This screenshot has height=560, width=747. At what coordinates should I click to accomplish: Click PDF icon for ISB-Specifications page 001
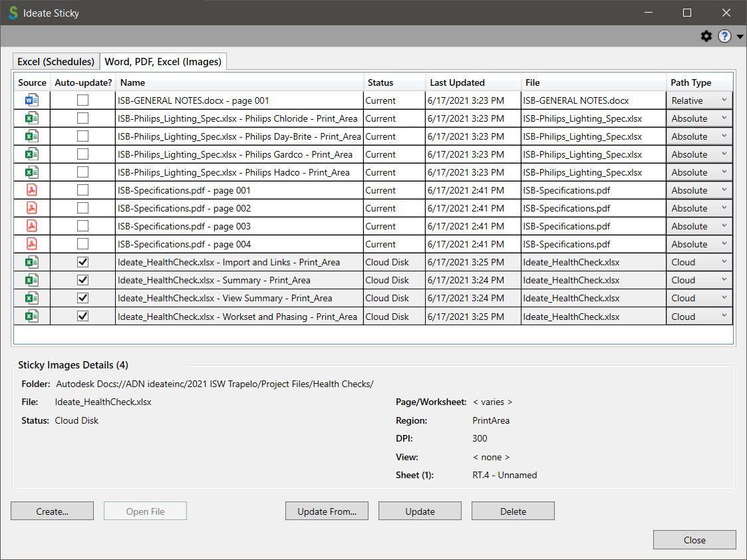31,190
